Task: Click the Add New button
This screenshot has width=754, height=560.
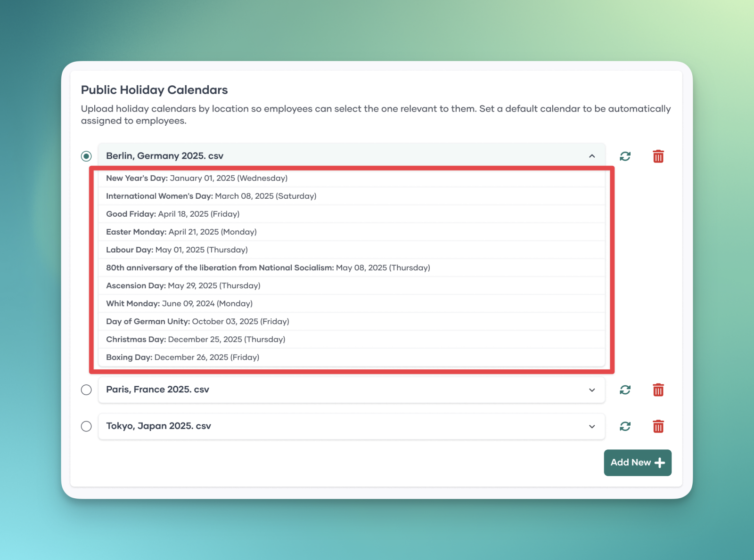Action: 637,463
